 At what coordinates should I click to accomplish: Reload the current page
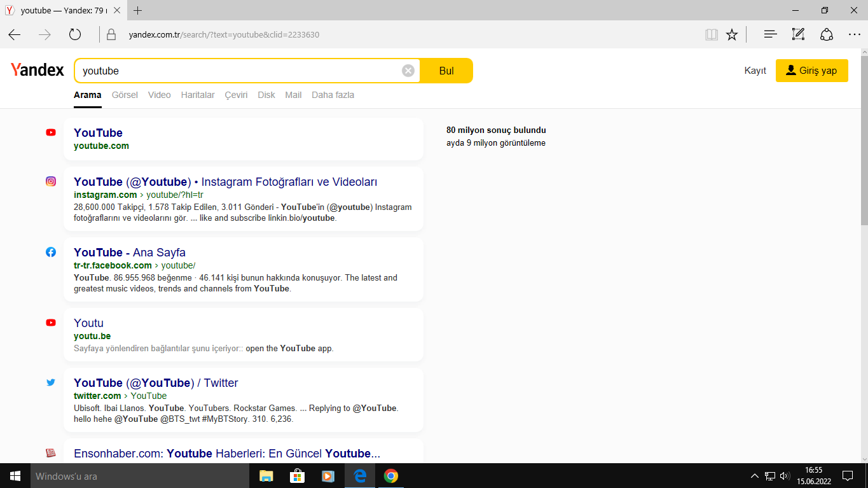point(75,34)
